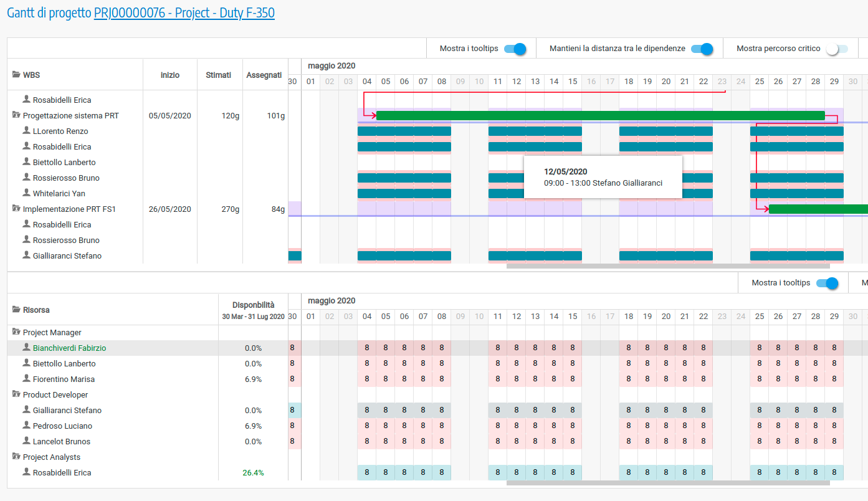Click person icon next to Fiorentino Marisa
This screenshot has height=501, width=868.
(x=26, y=379)
